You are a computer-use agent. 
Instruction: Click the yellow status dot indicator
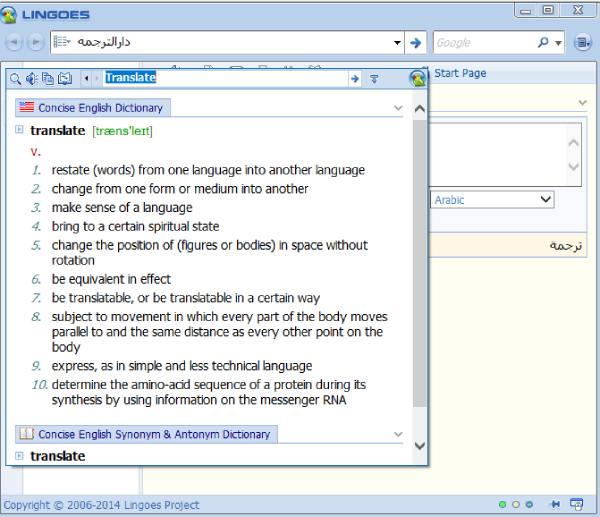click(515, 505)
